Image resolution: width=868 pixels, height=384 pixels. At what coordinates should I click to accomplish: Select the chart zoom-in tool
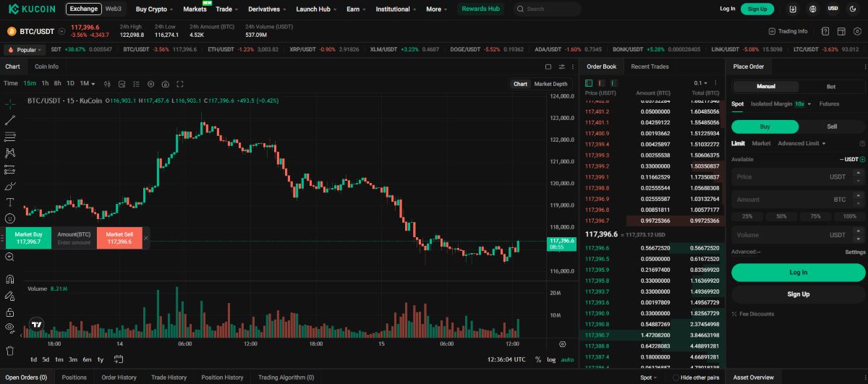click(x=10, y=257)
